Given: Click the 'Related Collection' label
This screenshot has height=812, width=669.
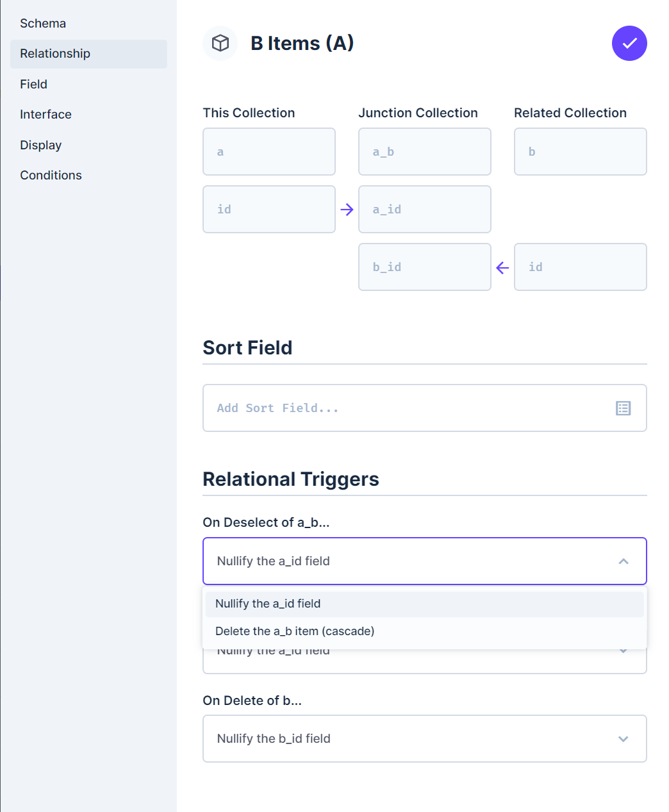Looking at the screenshot, I should [570, 113].
